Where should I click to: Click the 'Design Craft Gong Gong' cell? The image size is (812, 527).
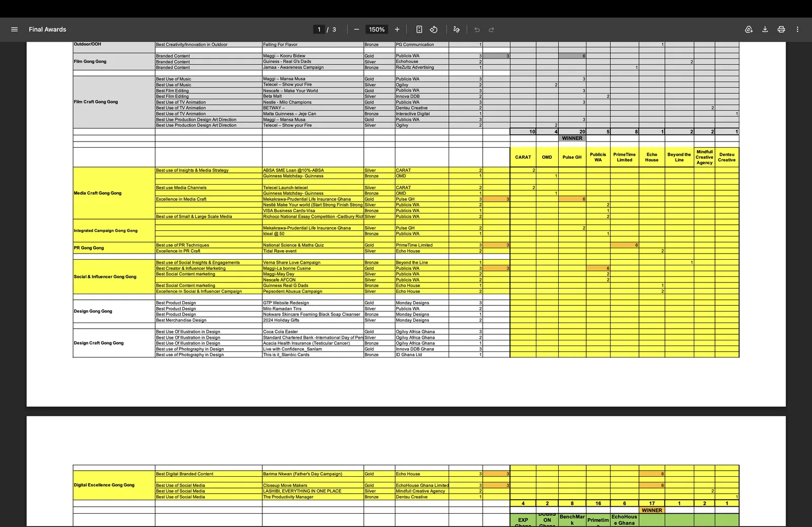(114, 343)
